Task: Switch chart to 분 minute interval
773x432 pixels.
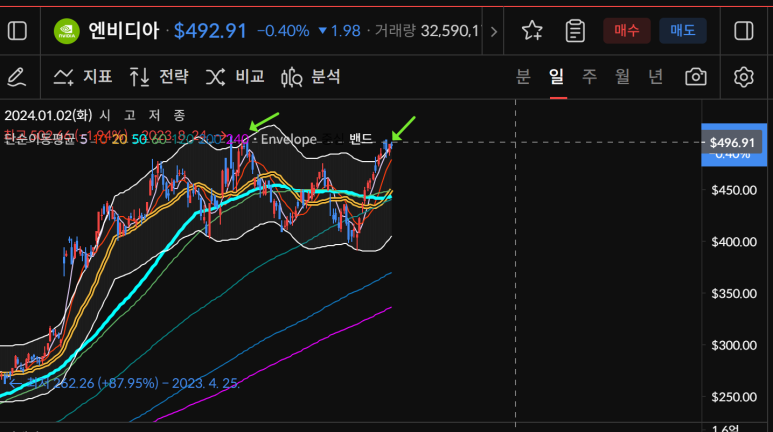Action: (524, 76)
